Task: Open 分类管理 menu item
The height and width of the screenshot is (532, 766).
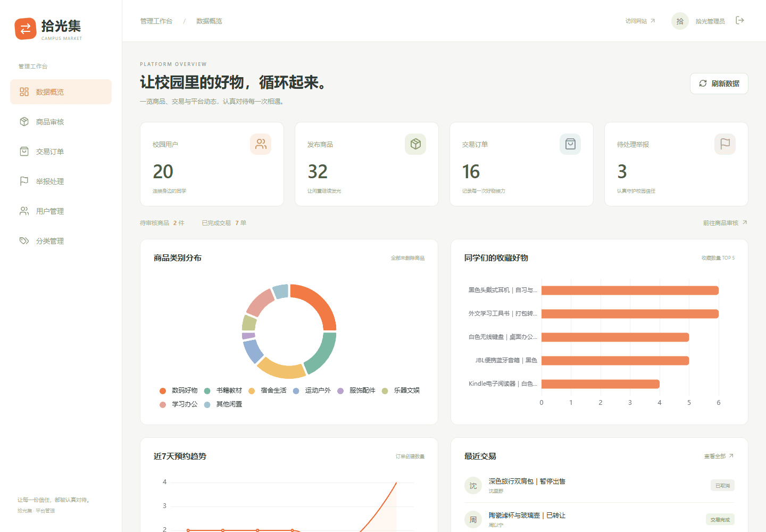Action: [x=61, y=240]
